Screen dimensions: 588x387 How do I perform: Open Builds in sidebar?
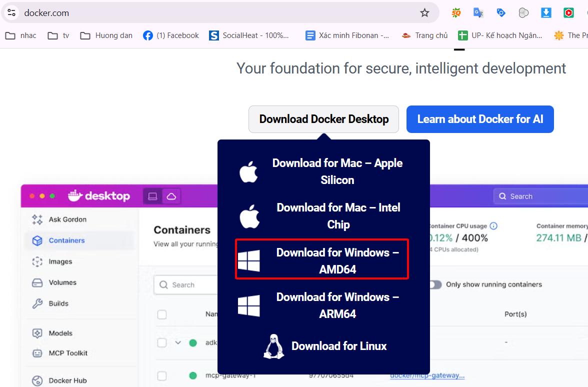(50, 303)
